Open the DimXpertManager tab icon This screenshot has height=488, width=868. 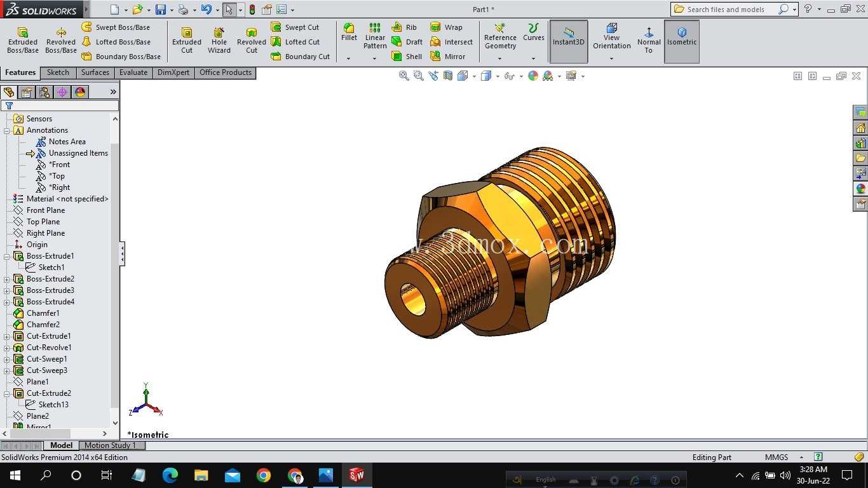62,92
